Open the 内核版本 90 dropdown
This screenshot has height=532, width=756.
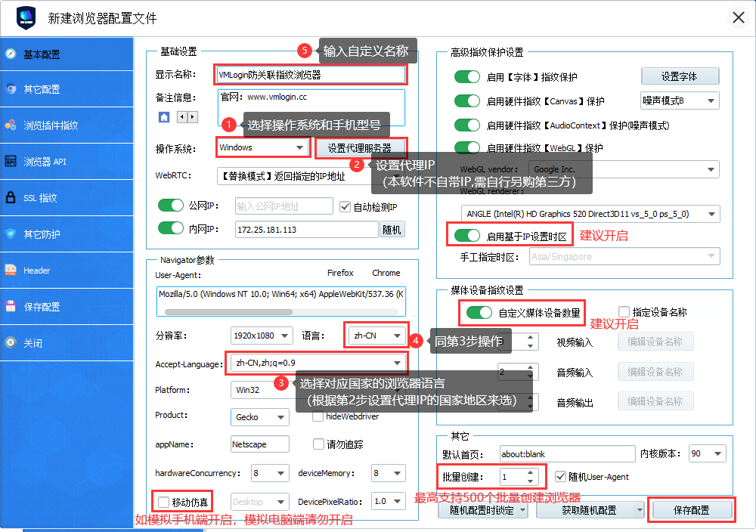click(708, 453)
